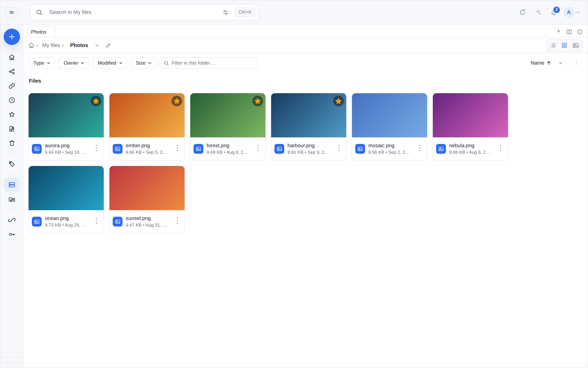Open the Favorites star icon in the sidebar

(x=12, y=114)
